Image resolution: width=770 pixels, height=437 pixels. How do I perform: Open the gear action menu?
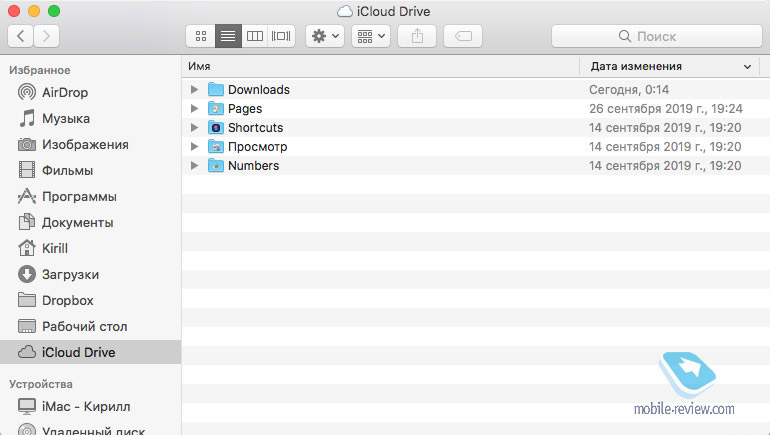point(325,36)
